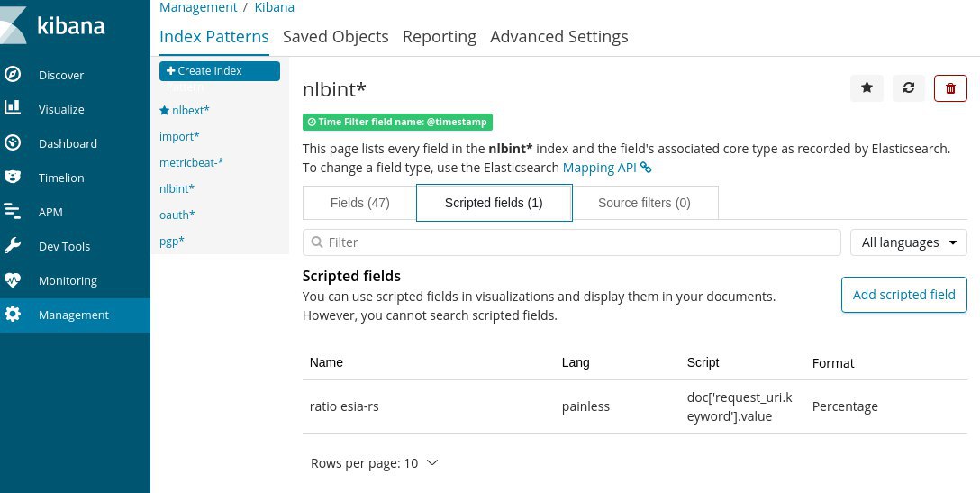Set nlbint* as default with star button
Image resolution: width=980 pixels, height=493 pixels.
(x=867, y=88)
